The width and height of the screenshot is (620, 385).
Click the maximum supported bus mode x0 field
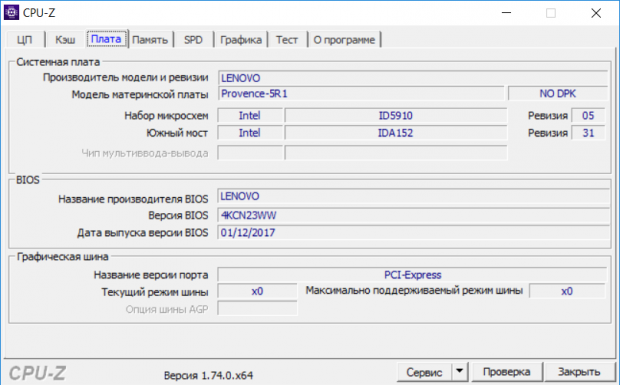(x=567, y=291)
